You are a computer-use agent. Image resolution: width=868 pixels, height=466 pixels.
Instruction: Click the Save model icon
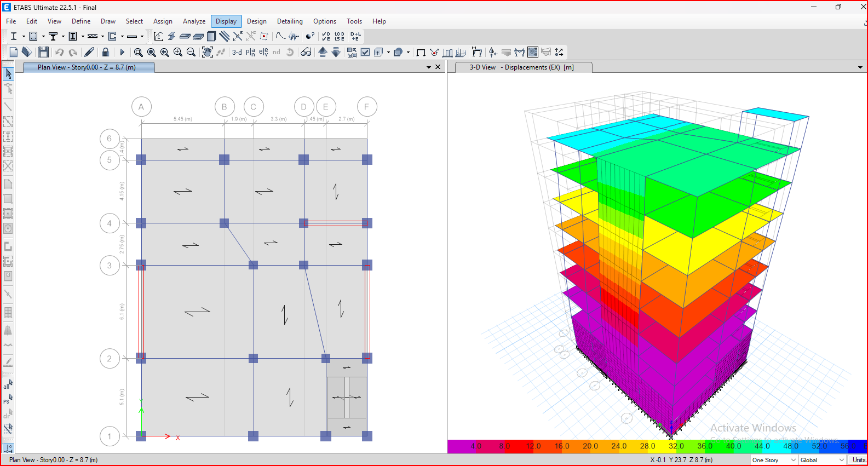point(43,52)
